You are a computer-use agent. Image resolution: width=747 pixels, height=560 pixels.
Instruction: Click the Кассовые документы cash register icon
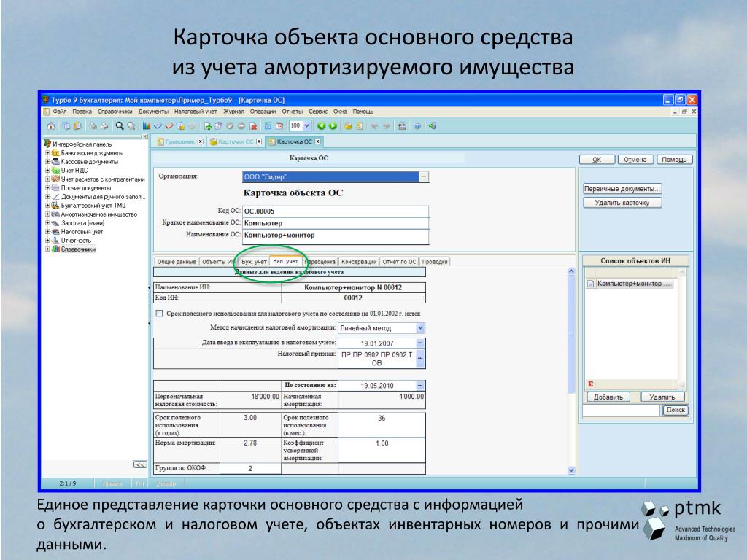pos(55,161)
